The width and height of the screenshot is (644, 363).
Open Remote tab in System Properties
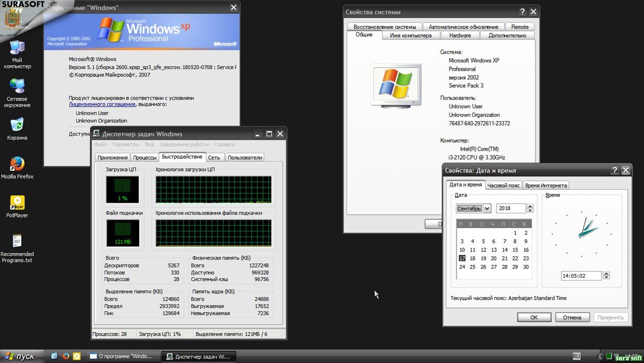[x=519, y=27]
